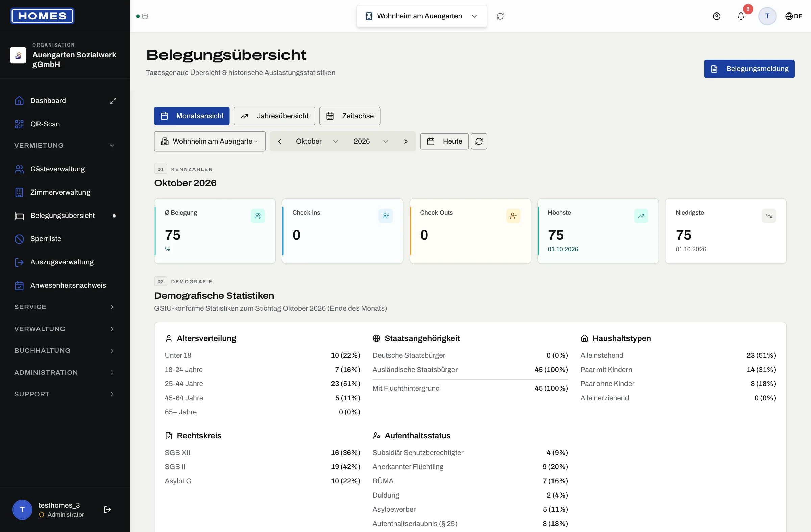Open notifications bell with 9 badge
This screenshot has width=811, height=532.
click(x=741, y=16)
